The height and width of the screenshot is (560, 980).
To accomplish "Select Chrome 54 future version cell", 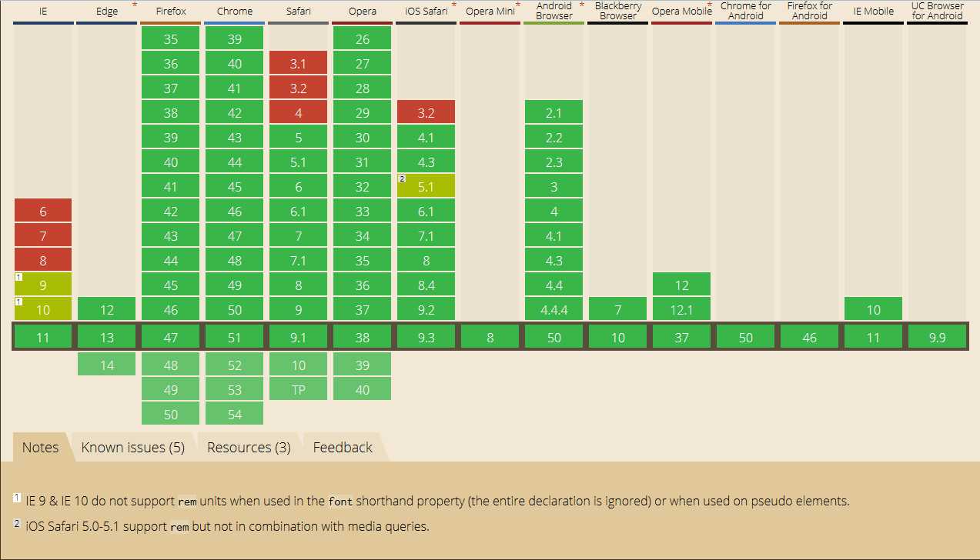I will (235, 415).
